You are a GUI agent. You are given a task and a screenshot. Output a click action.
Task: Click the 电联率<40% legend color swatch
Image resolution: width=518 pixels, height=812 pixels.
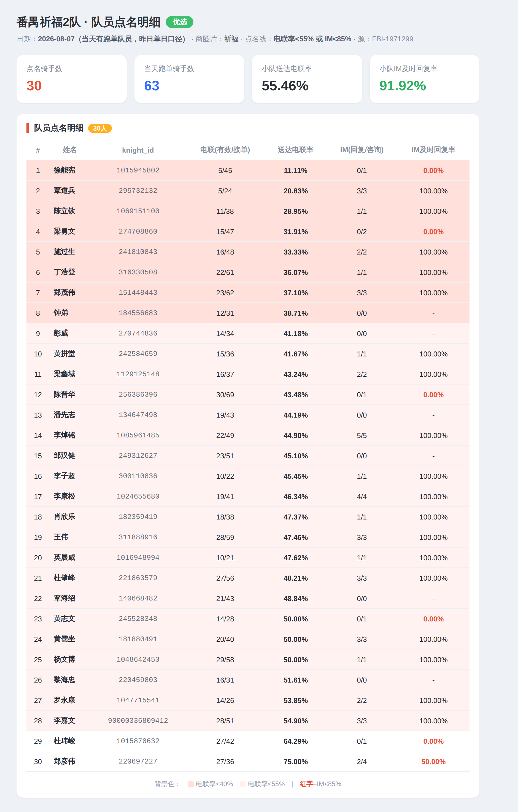point(191,784)
